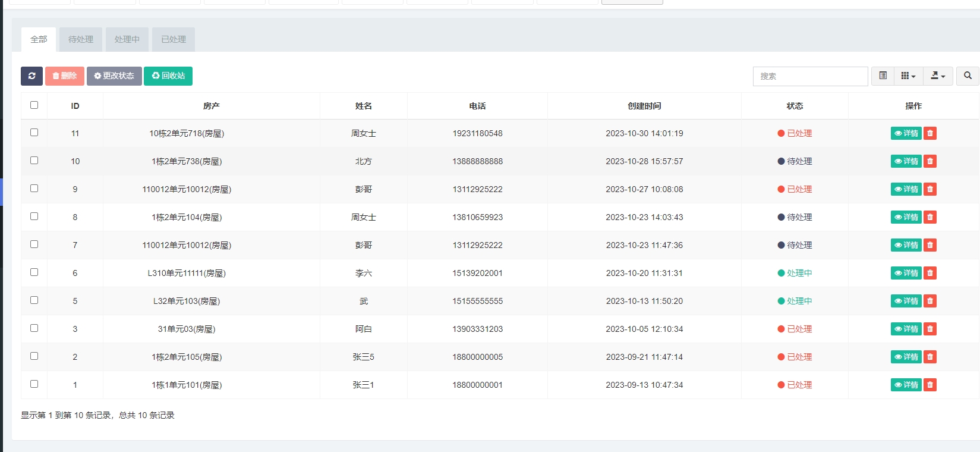Switch to the 待处理 tab

coord(81,39)
